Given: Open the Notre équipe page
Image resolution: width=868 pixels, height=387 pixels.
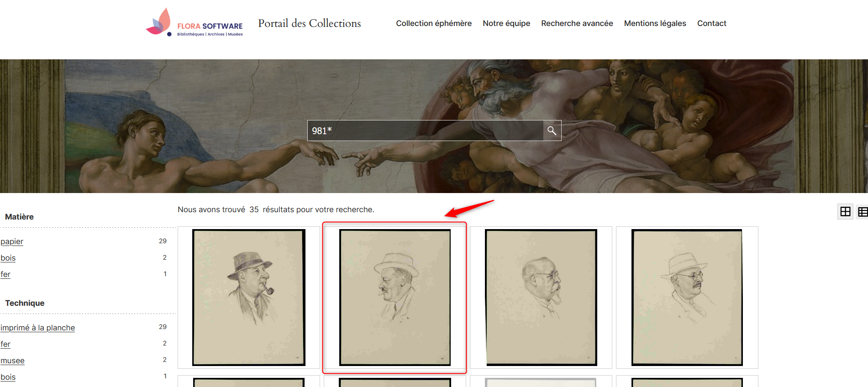Looking at the screenshot, I should coord(506,23).
